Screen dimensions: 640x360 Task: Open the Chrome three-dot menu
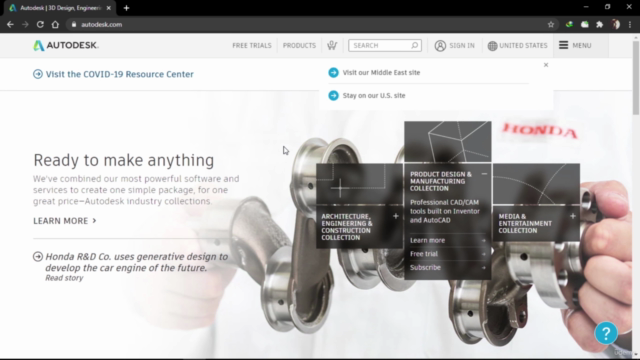pos(630,24)
